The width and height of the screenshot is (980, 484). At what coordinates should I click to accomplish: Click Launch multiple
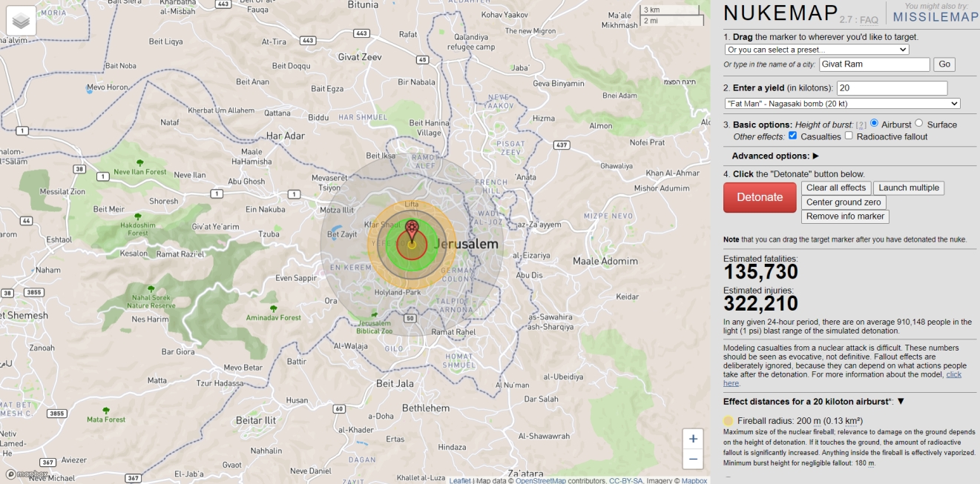click(x=909, y=188)
